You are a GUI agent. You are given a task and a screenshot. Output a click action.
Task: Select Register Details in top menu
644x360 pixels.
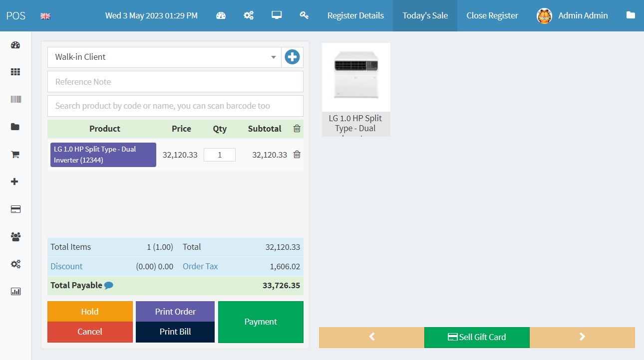(x=355, y=15)
